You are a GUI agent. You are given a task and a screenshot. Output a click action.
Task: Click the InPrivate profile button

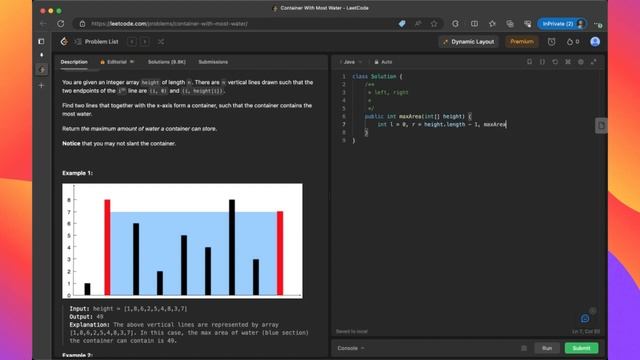(x=562, y=24)
